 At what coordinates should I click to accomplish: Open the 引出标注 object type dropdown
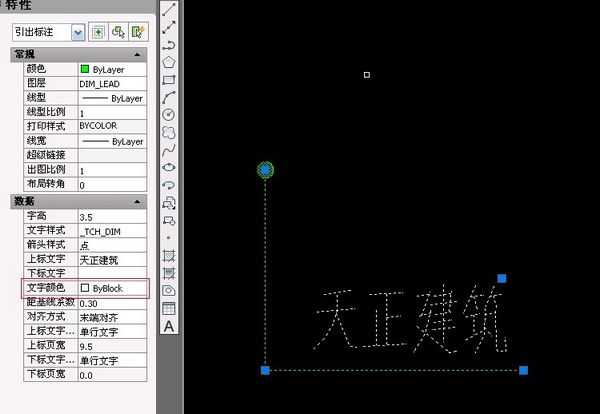point(78,33)
